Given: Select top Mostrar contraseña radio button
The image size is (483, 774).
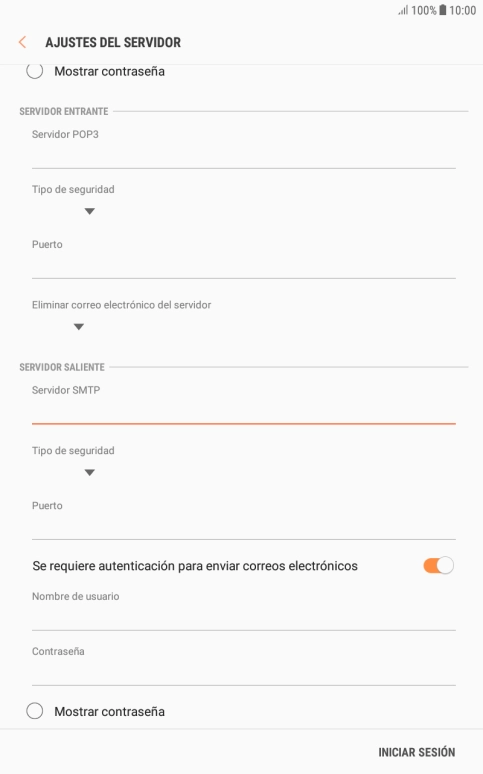Looking at the screenshot, I should [35, 71].
